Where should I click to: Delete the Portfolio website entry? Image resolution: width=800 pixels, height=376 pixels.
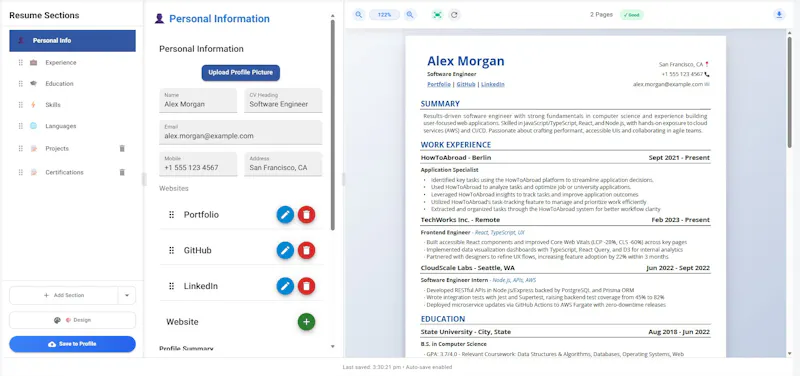tap(306, 215)
